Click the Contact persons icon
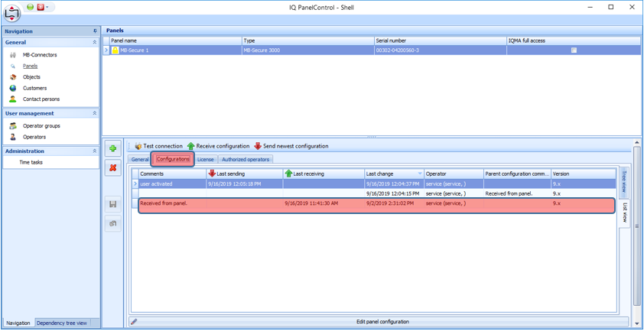 13,99
